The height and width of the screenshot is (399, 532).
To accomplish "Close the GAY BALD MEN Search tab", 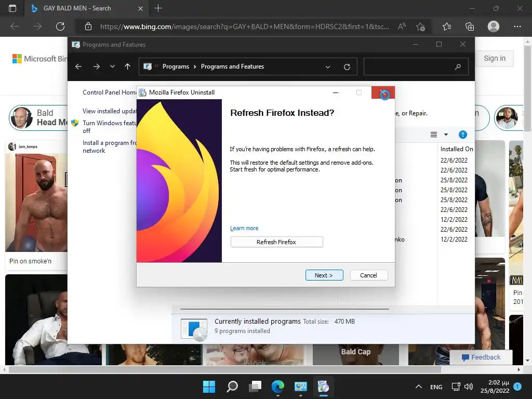I will (x=140, y=8).
